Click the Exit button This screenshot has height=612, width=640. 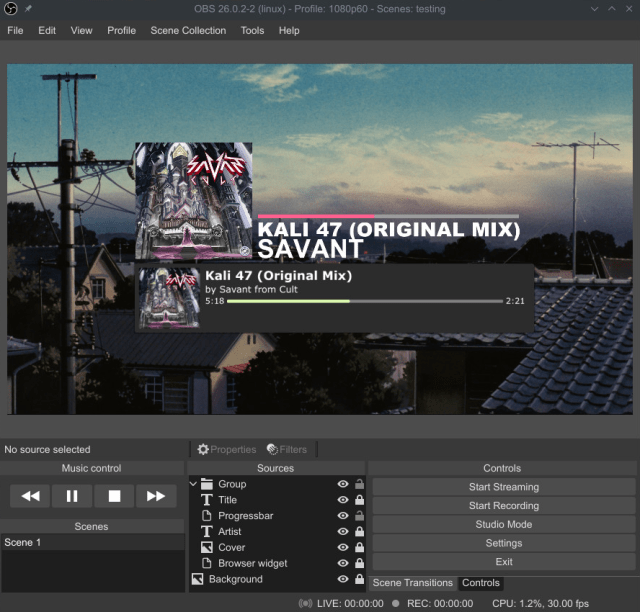pos(504,562)
